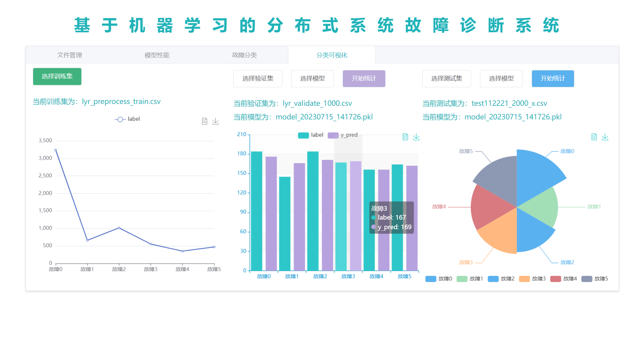Toggle 故障5 in pie chart legend
This screenshot has width=644, height=348.
coord(595,279)
